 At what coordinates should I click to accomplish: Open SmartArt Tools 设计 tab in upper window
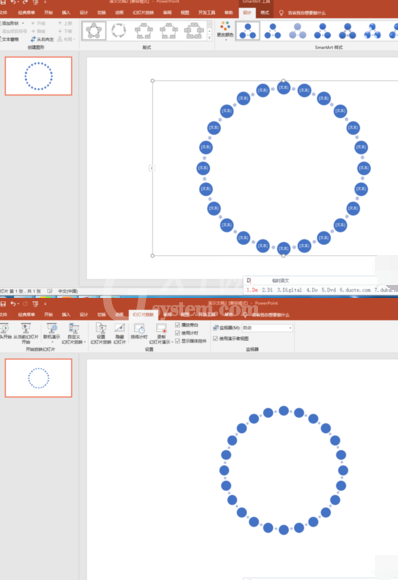coord(247,13)
